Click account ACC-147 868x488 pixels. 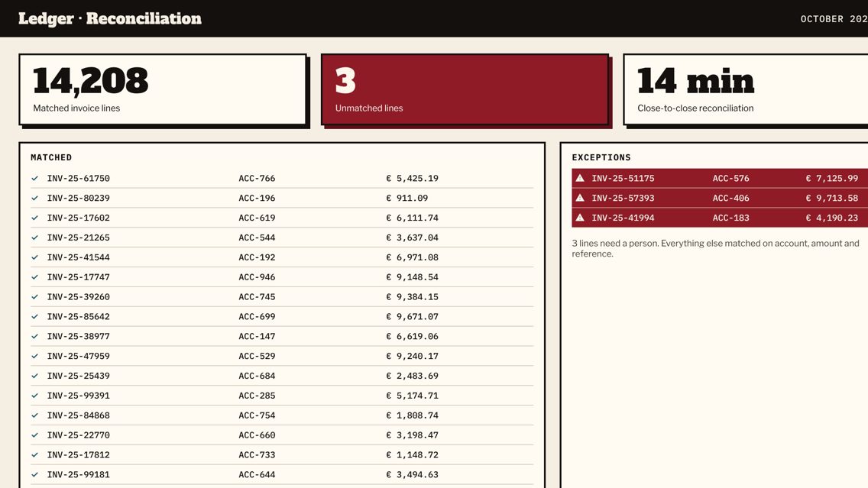click(257, 336)
